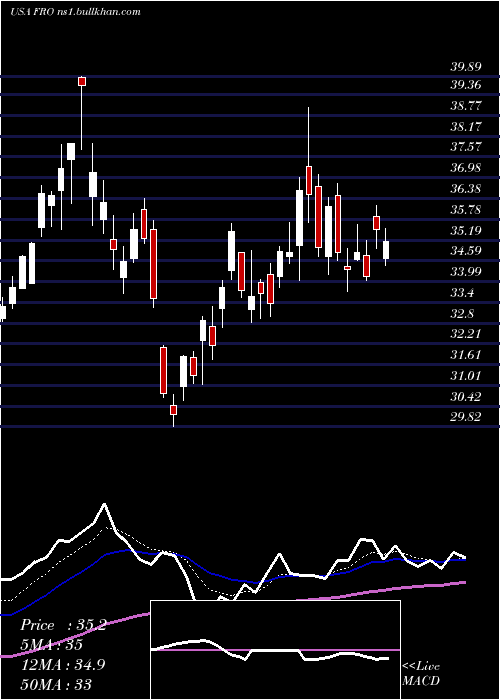The width and height of the screenshot is (500, 700).
Task: Click the 12MA : 34.9 readout
Action: tap(62, 664)
